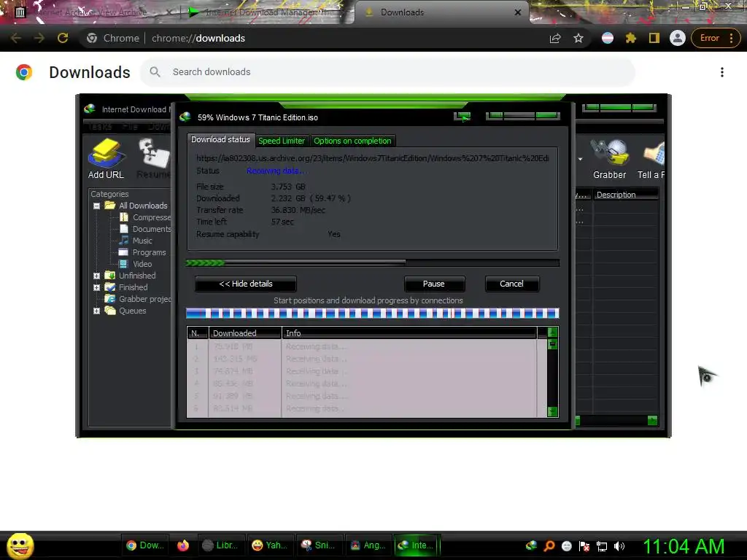Switch to the Internet Download Manager browser tab

coord(268,12)
